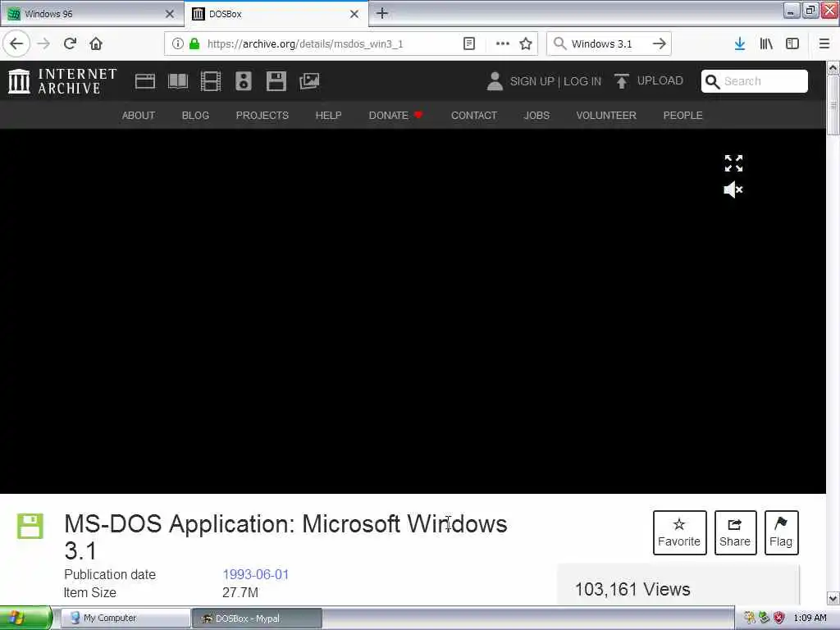
Task: Open the Software floppy icon
Action: (x=276, y=81)
